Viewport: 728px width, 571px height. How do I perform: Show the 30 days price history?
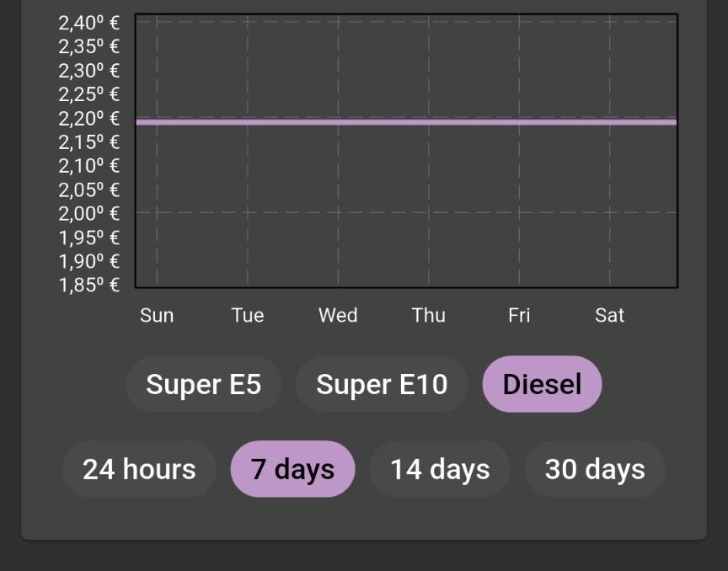click(595, 469)
